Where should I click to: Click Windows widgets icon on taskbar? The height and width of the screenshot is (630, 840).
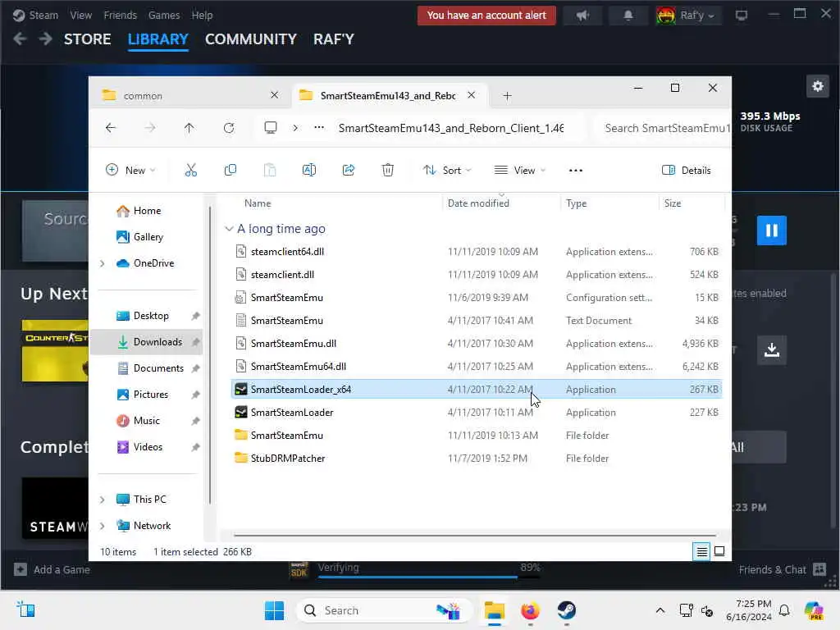point(25,609)
